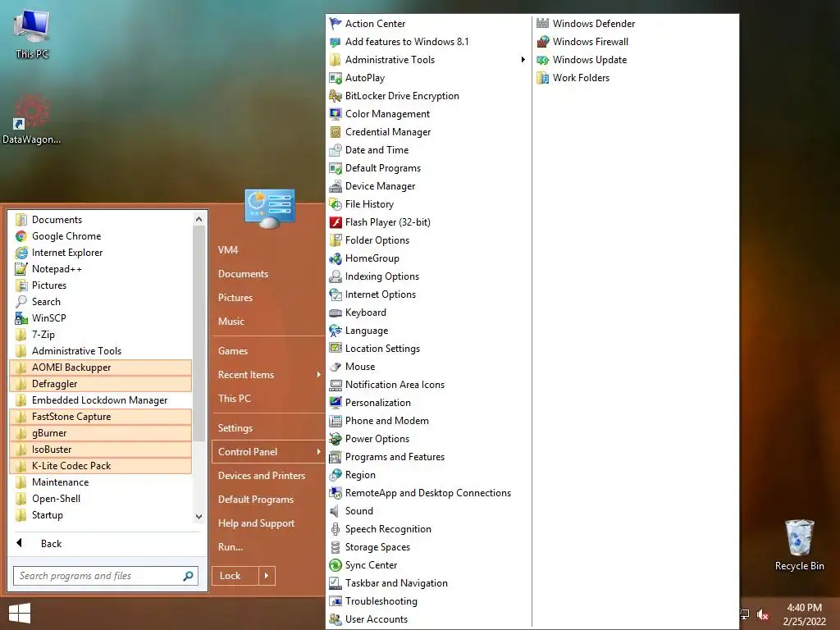Viewport: 840px width, 630px height.
Task: Click the Windows Start button
Action: tap(20, 613)
